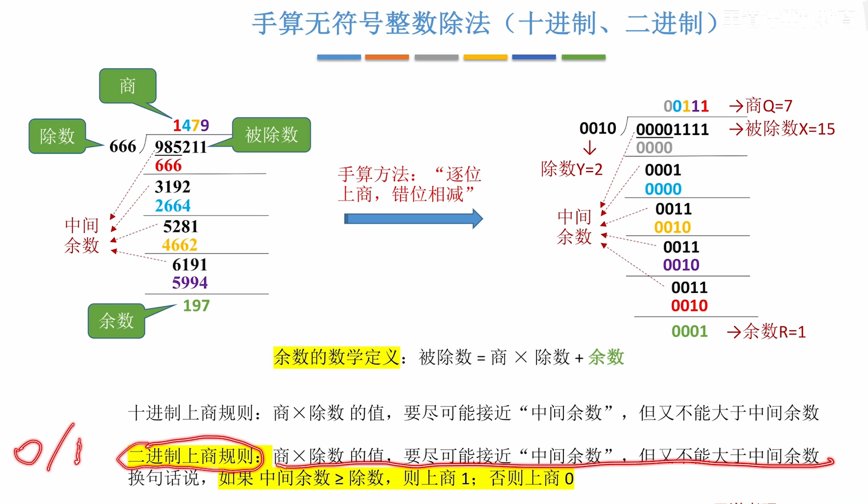Click the decimal dividend 985211
868x504 pixels.
(180, 147)
